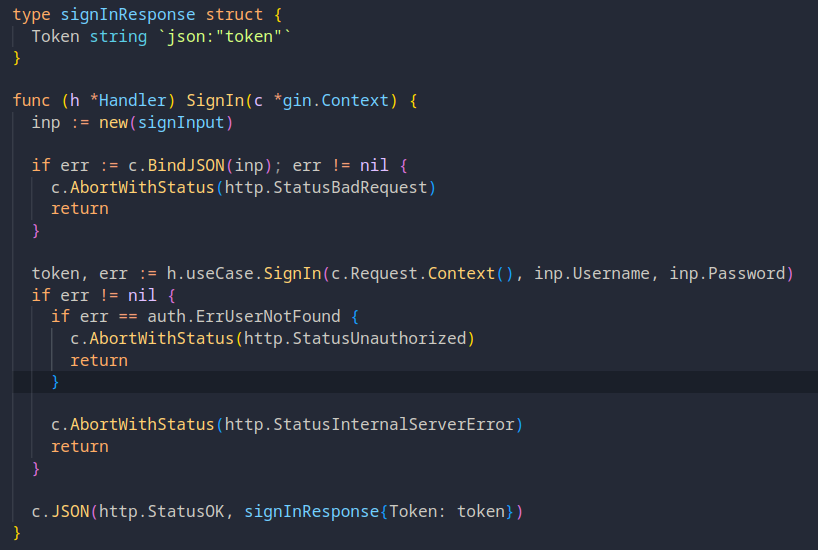Click the signInResponse struct type name
Image resolution: width=818 pixels, height=550 pixels.
pyautogui.click(x=128, y=15)
